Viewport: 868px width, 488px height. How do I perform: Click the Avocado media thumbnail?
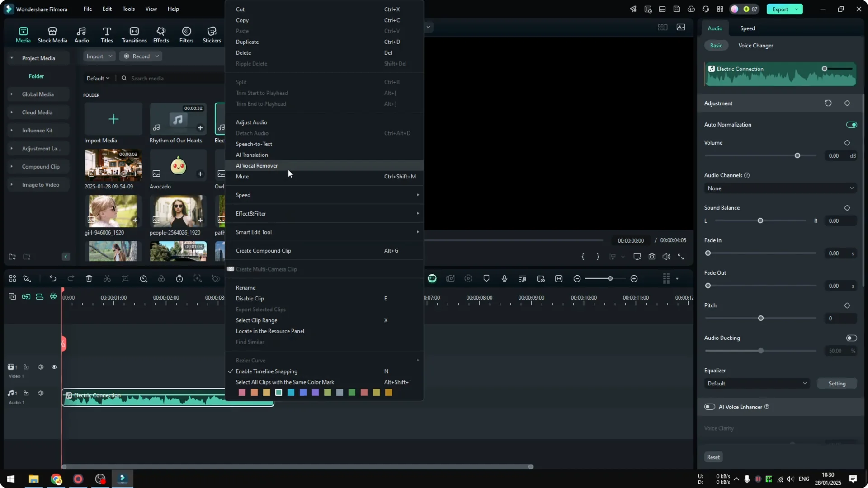pos(178,166)
